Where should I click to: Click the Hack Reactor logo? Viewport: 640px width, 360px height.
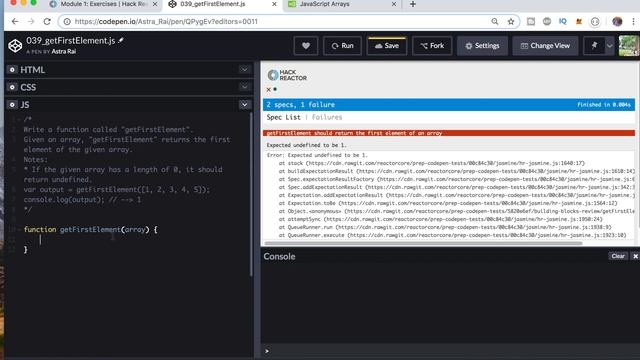click(287, 75)
